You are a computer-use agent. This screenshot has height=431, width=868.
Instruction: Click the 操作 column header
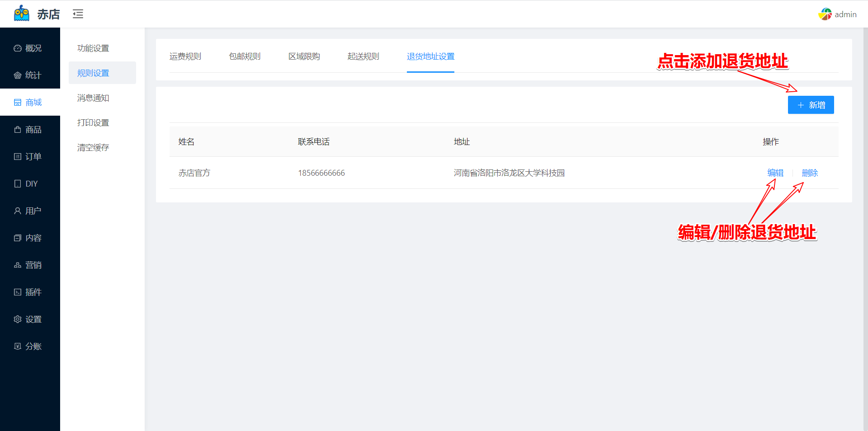[771, 142]
